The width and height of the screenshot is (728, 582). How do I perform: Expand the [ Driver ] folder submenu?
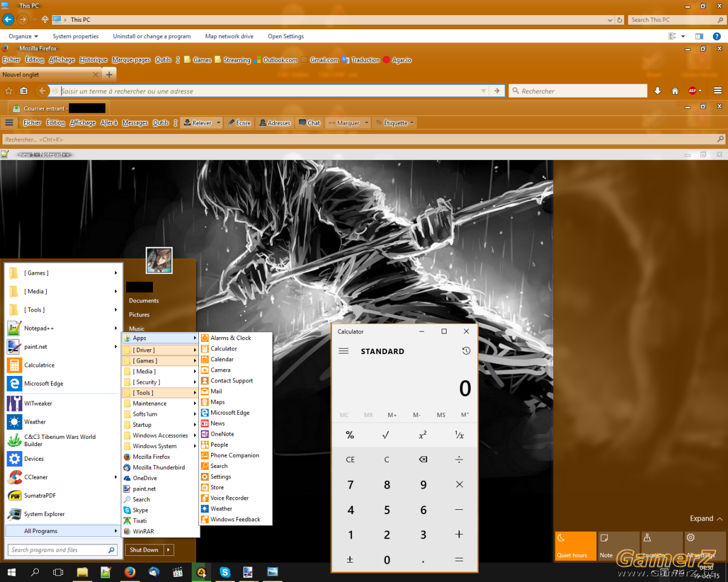click(160, 350)
